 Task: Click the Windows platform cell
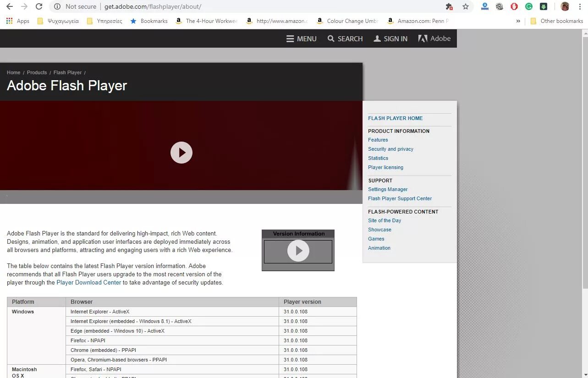(x=36, y=335)
